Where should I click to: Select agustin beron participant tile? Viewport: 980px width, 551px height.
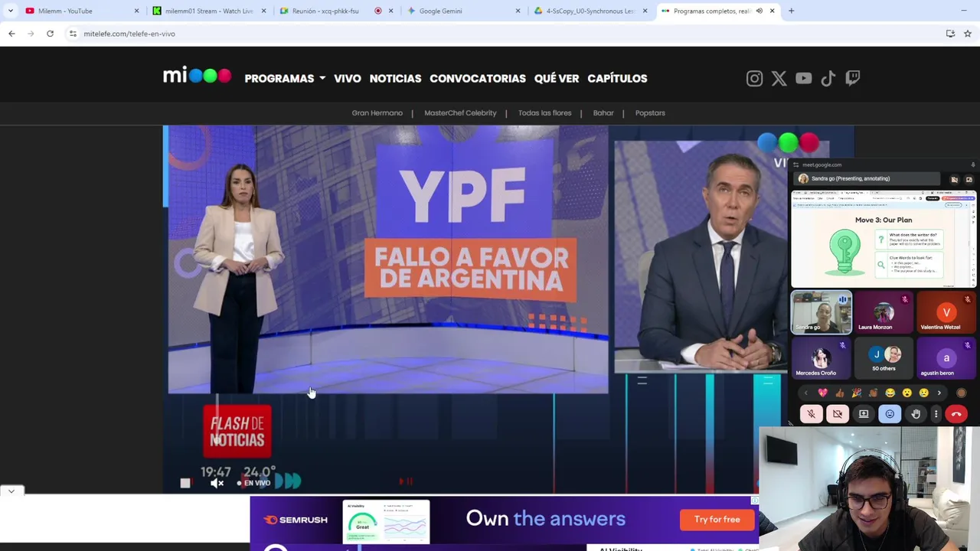(x=946, y=358)
